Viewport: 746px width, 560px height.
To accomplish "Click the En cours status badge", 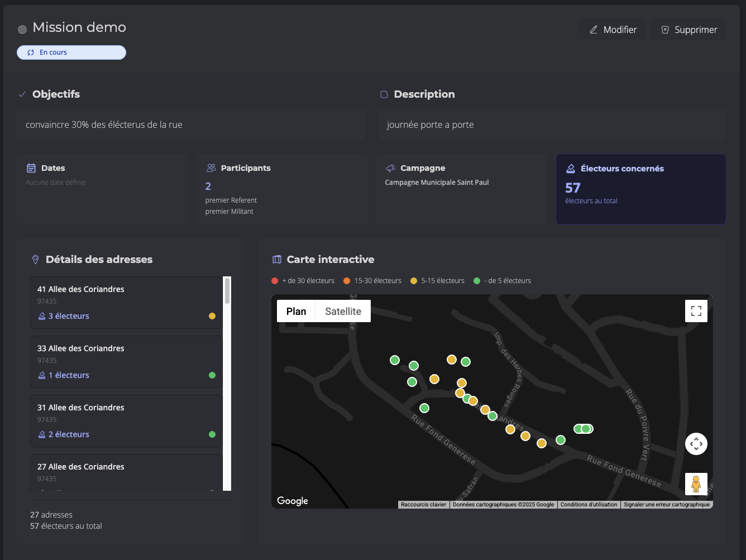I will pos(71,52).
